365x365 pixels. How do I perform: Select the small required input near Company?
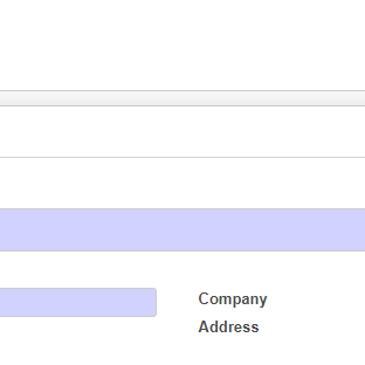78,302
